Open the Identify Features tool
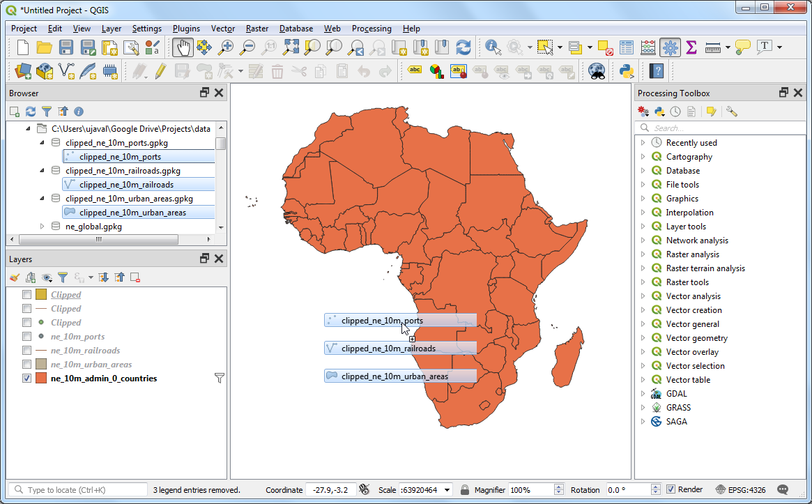The height and width of the screenshot is (504, 812). coord(493,47)
